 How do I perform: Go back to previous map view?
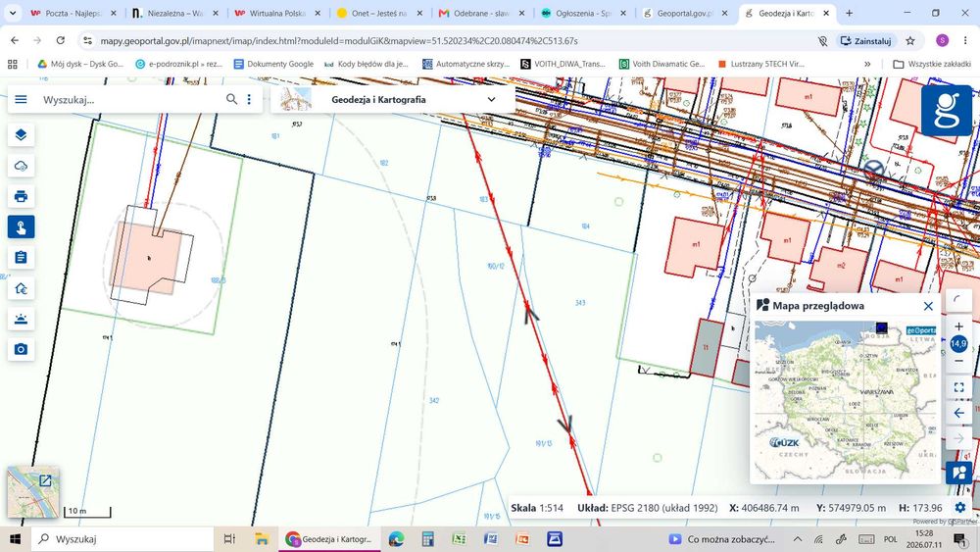pos(958,413)
